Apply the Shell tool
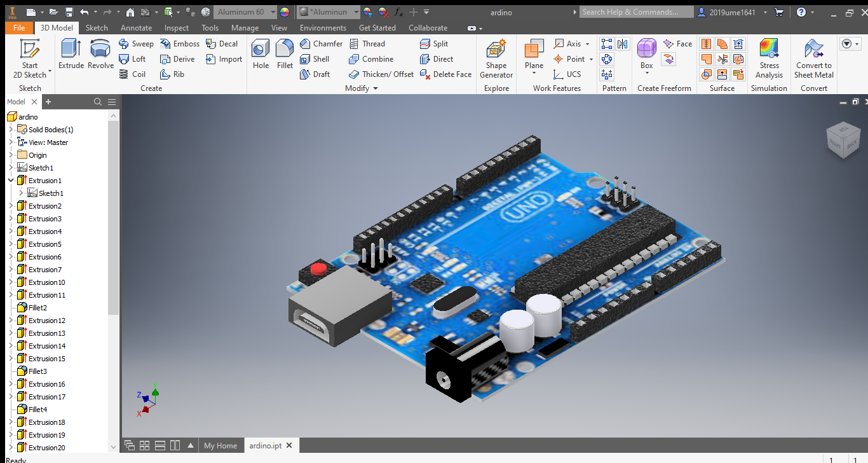The image size is (868, 463). coord(315,59)
